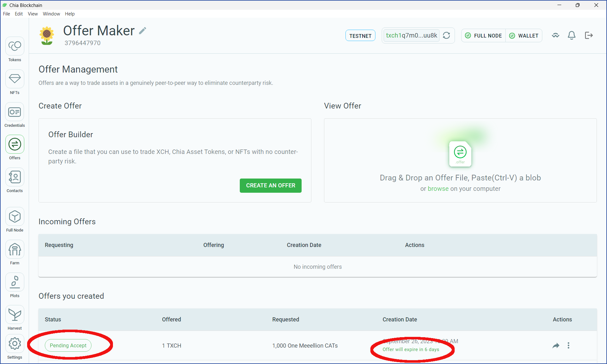Viewport: 607px width, 364px height.
Task: Share the 1 TXCH offer
Action: click(556, 346)
